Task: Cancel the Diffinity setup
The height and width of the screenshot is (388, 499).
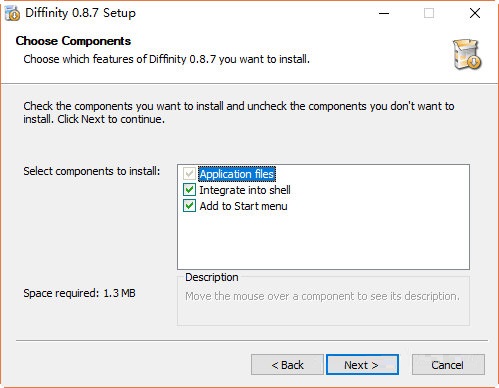Action: pos(448,364)
